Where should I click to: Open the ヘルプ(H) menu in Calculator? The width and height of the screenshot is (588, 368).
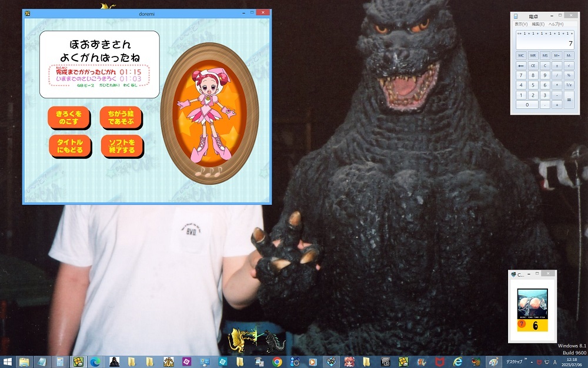point(556,24)
